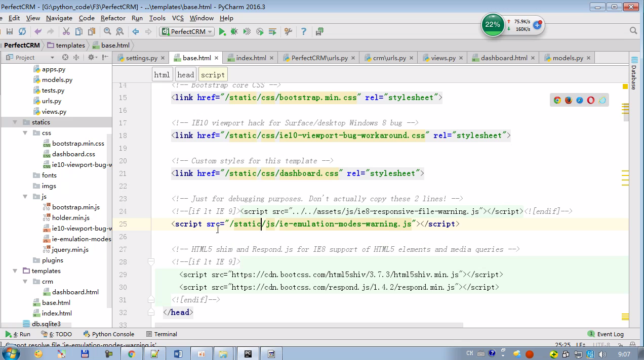Click the toolbar help question mark
Image resolution: width=644 pixels, height=360 pixels.
pyautogui.click(x=303, y=31)
